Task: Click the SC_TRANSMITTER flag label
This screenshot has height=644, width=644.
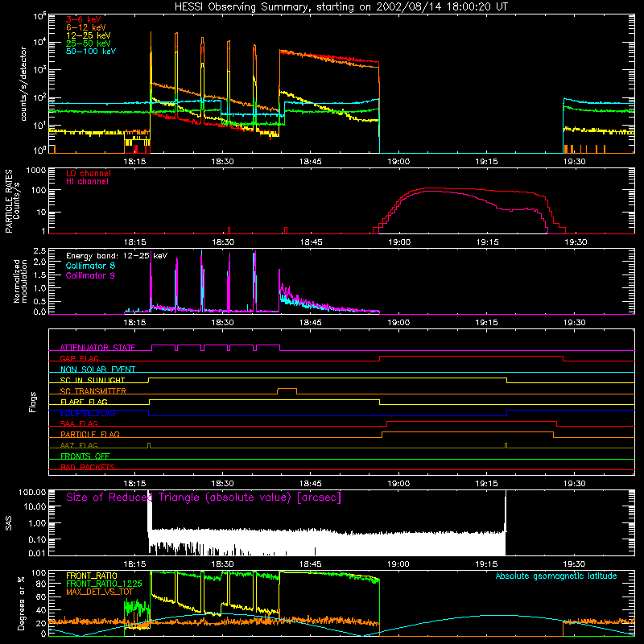Action: click(93, 391)
